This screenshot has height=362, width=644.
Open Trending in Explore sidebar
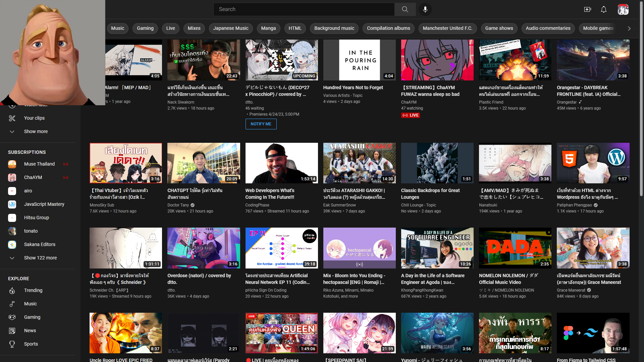[33, 290]
